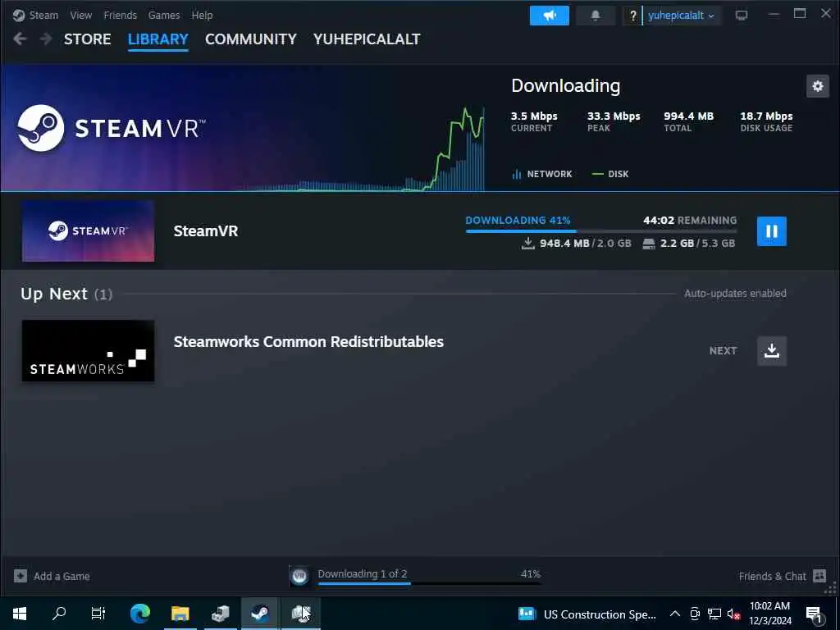Click the Steam logo in title bar
The width and height of the screenshot is (840, 630).
pos(19,15)
